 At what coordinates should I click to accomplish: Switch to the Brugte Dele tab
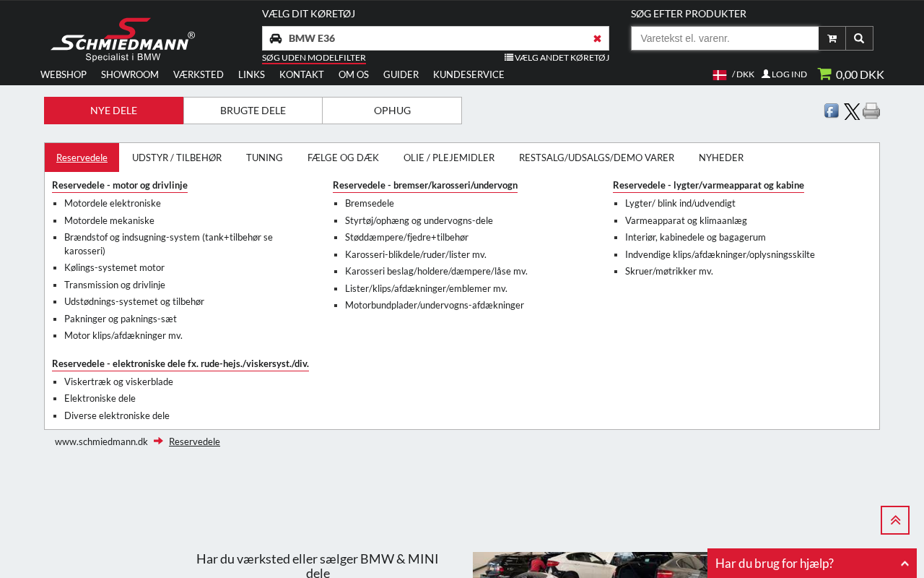[253, 111]
